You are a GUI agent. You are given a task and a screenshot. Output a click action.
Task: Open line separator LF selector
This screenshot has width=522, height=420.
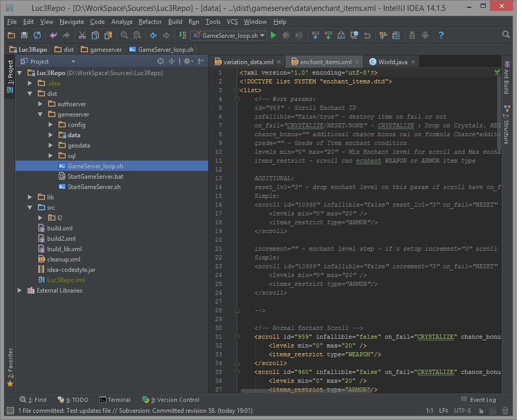(x=443, y=411)
